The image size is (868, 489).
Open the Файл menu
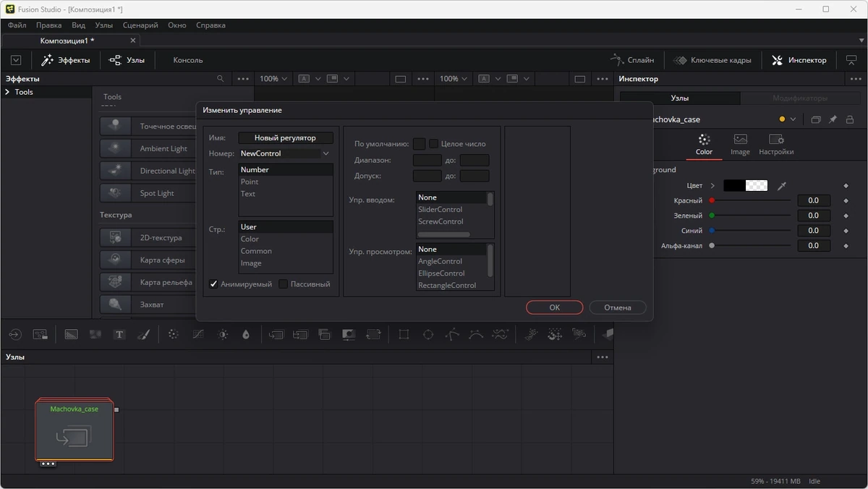(17, 25)
